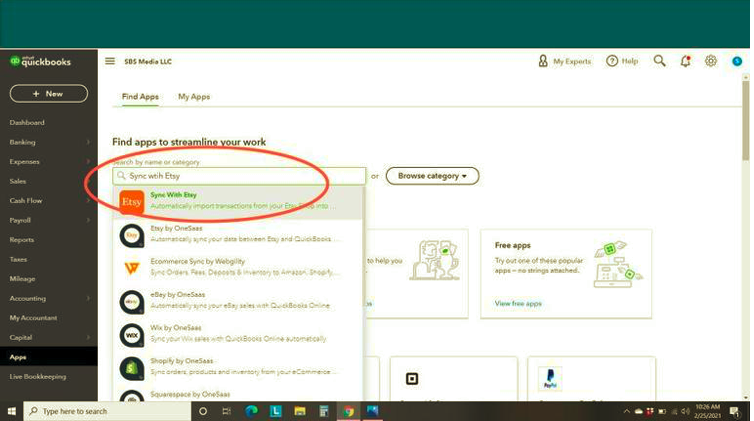Click the orange Etsy app icon
This screenshot has height=421, width=754.
(132, 202)
